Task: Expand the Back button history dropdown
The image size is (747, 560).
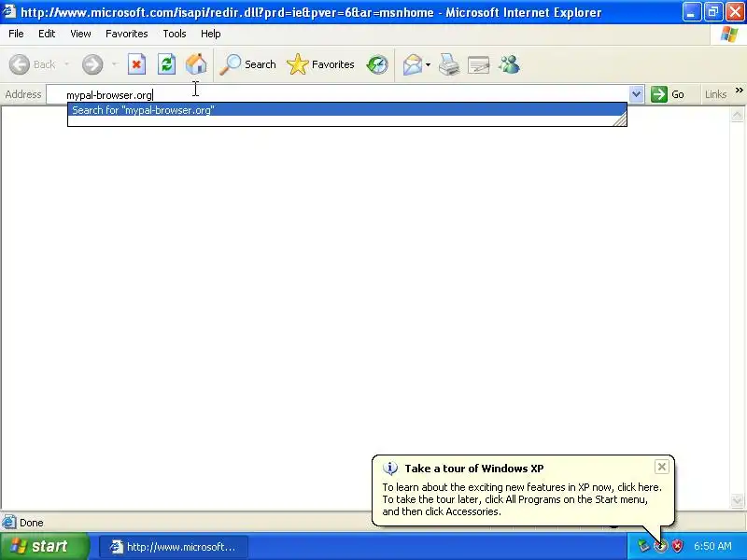Action: (66, 64)
